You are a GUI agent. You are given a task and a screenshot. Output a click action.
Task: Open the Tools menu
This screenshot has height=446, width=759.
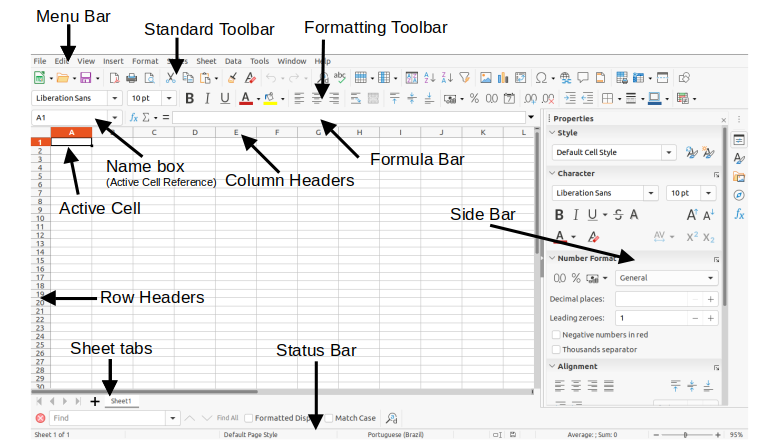[259, 61]
